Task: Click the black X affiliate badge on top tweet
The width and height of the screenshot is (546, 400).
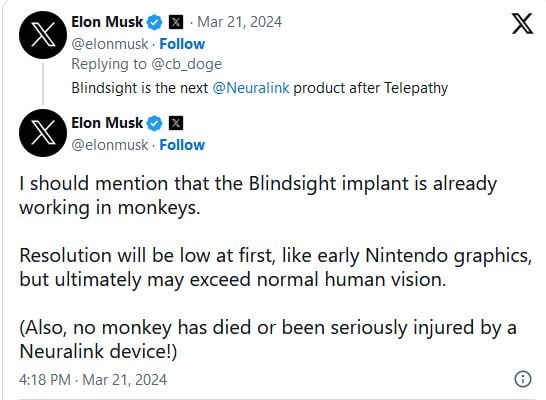Action: [x=176, y=23]
